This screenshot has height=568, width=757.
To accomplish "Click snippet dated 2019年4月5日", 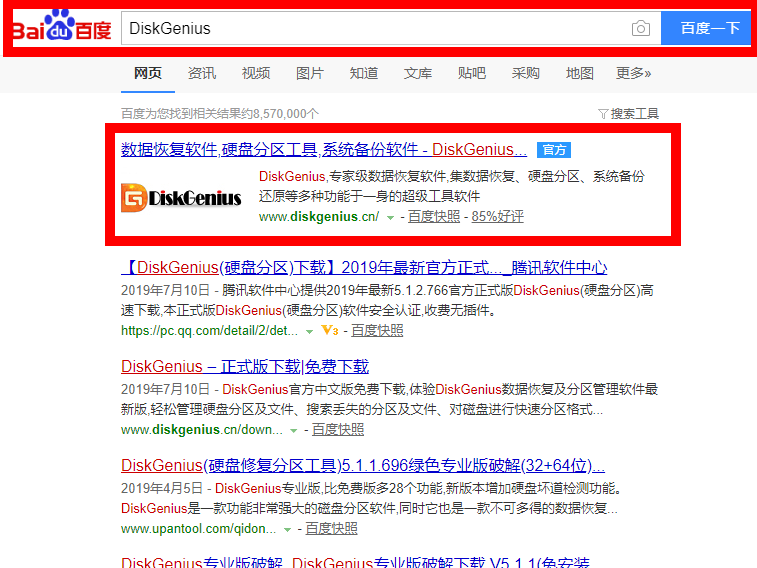I will 370,499.
